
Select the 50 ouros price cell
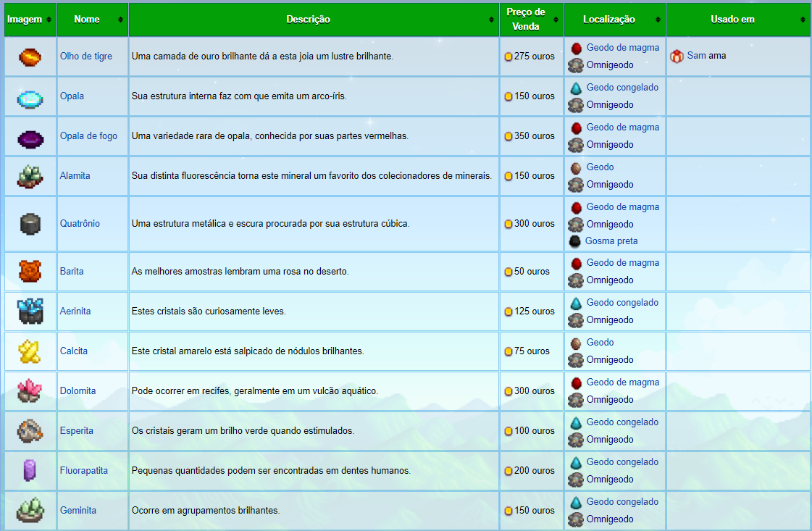pyautogui.click(x=532, y=272)
